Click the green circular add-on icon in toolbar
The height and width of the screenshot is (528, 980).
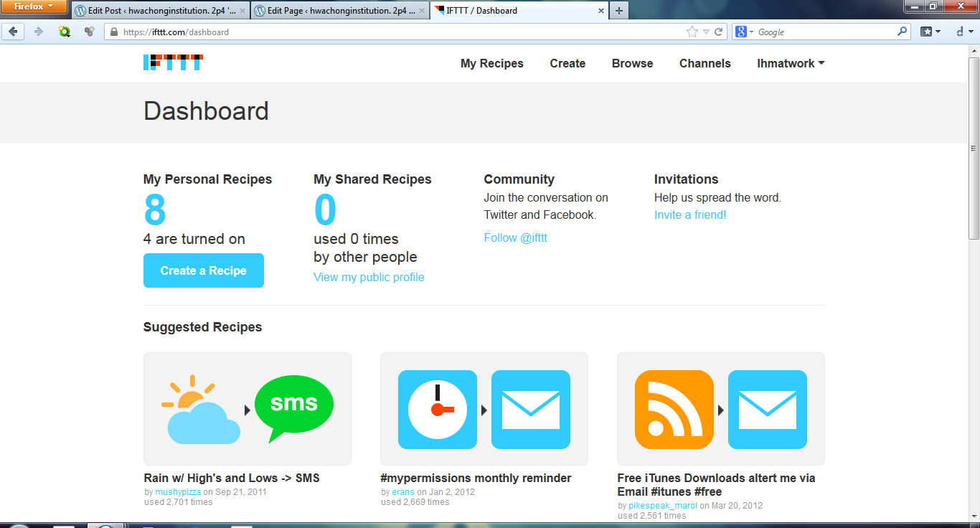65,32
